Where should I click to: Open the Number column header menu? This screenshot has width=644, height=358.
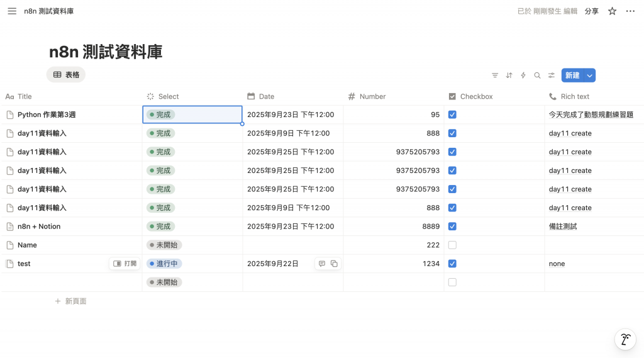tap(394, 97)
